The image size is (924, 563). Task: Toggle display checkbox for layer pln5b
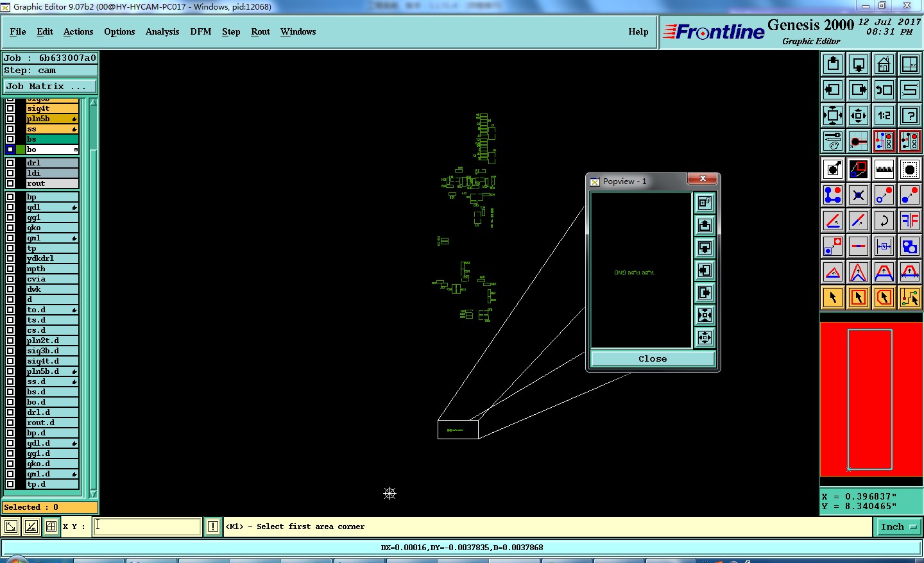(10, 119)
